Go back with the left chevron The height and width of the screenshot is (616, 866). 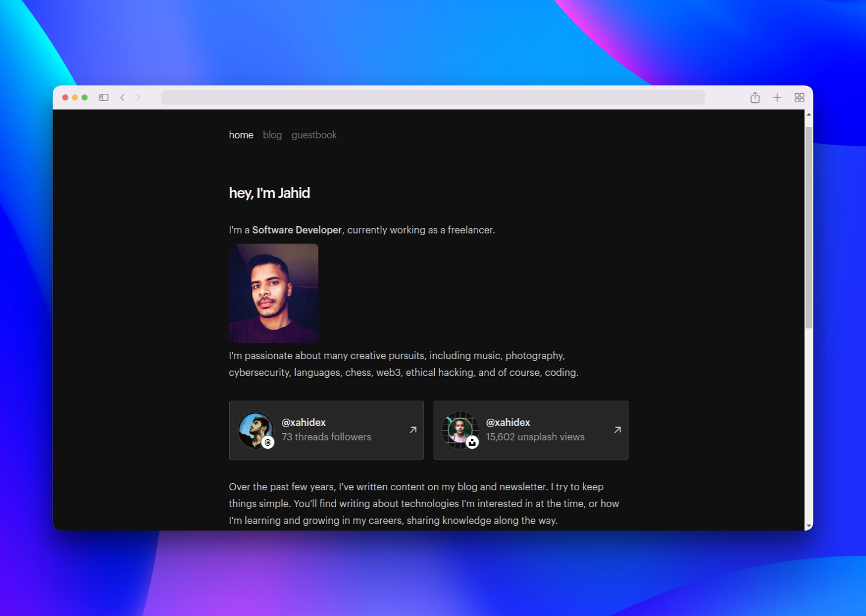pyautogui.click(x=122, y=97)
